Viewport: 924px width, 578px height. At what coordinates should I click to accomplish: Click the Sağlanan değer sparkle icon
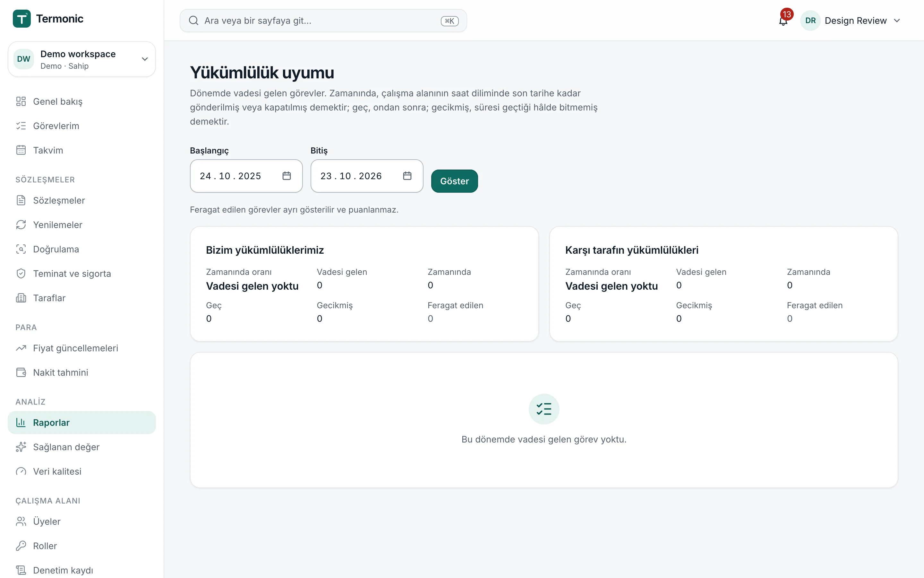[21, 447]
